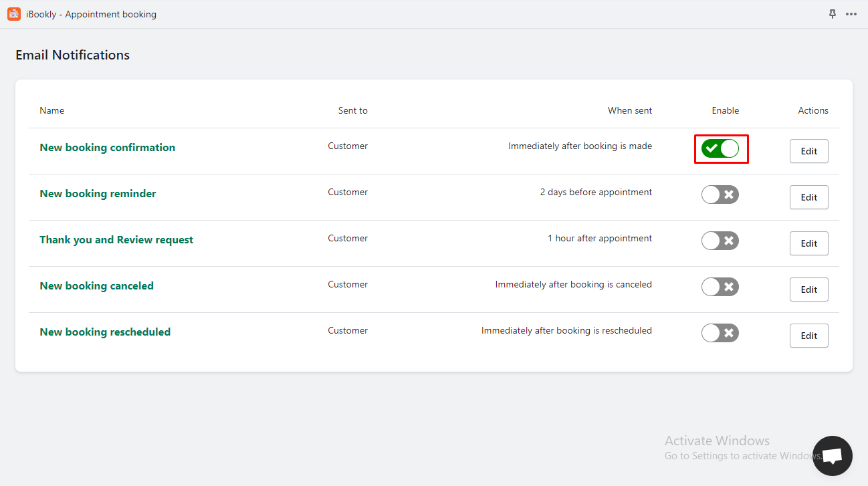The image size is (868, 486).
Task: Open Thank you and Review request link
Action: coord(116,240)
